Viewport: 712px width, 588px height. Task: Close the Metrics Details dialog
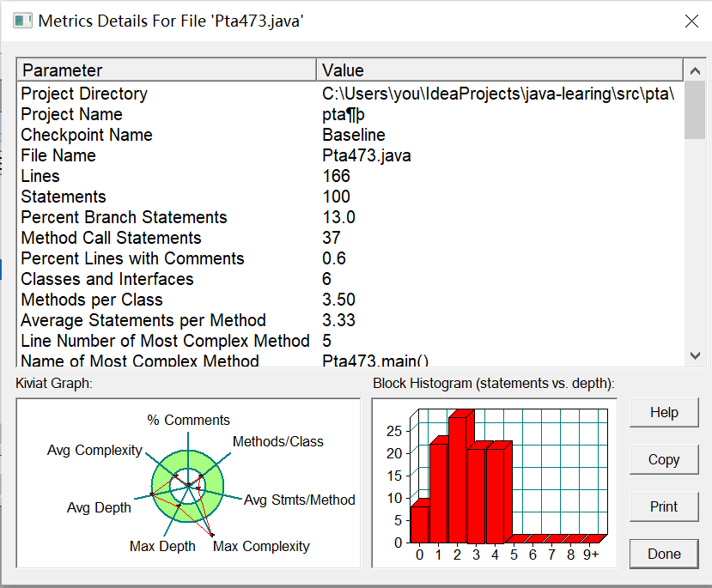691,21
